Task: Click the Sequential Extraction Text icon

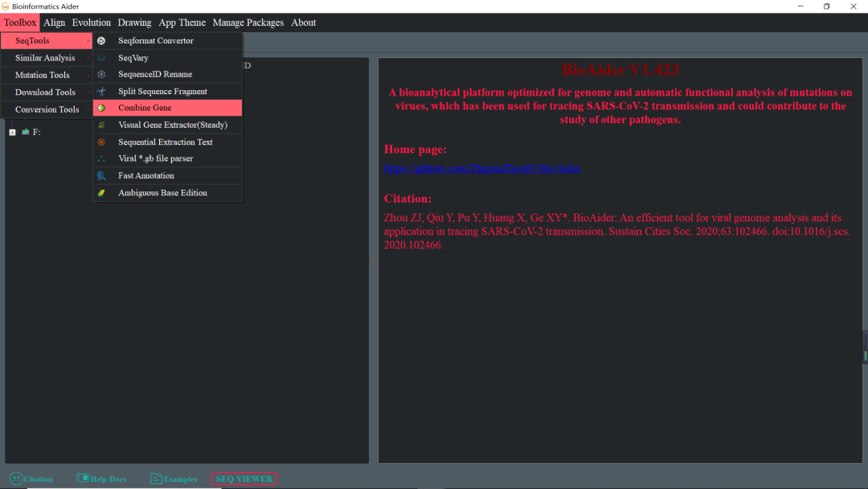Action: [101, 142]
